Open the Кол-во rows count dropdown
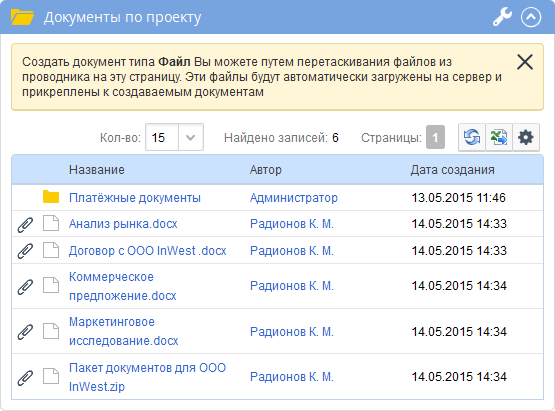Viewport: 555px width, 411px height. [191, 137]
